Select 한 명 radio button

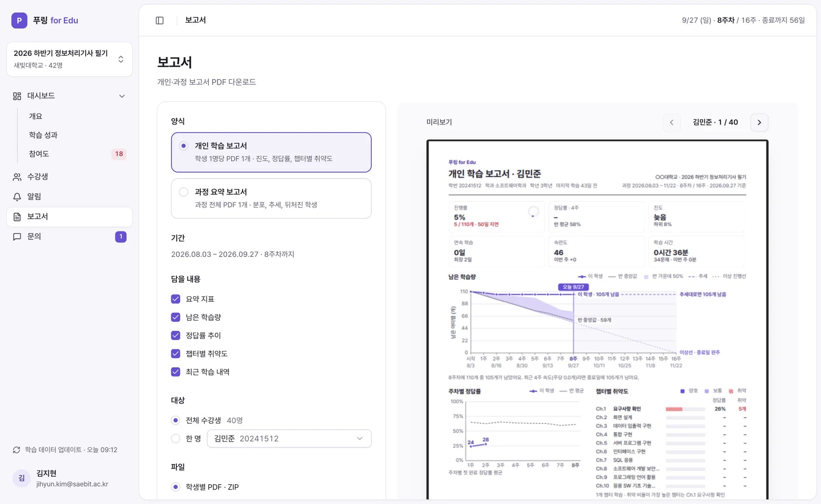(176, 438)
